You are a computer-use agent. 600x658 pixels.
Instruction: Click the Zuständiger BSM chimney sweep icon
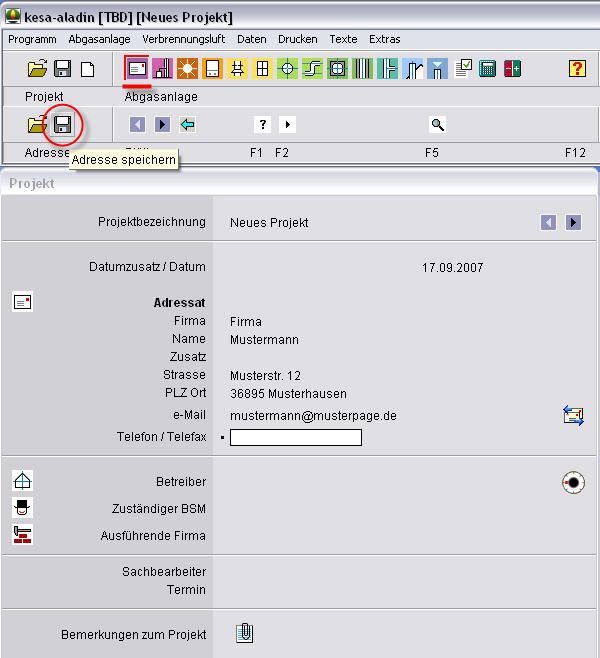point(23,508)
